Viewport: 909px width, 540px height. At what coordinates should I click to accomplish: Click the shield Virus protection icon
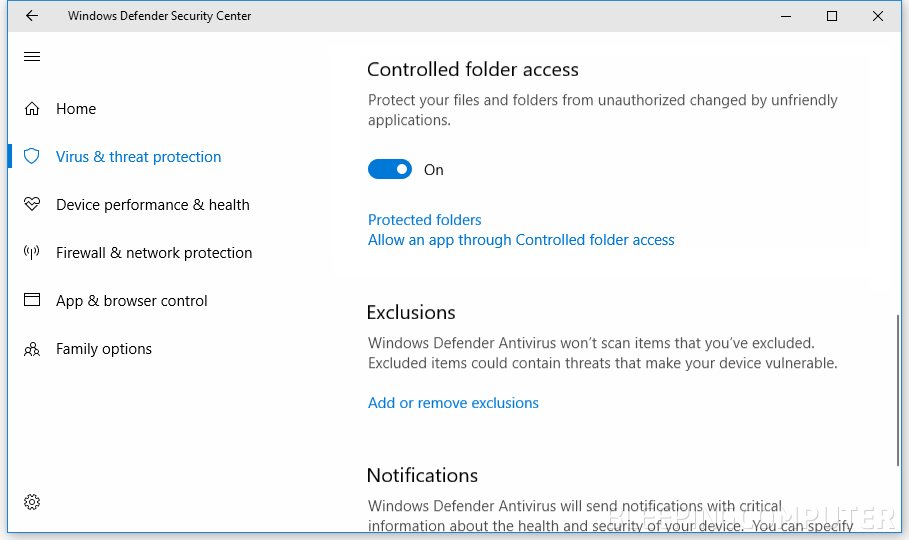32,157
